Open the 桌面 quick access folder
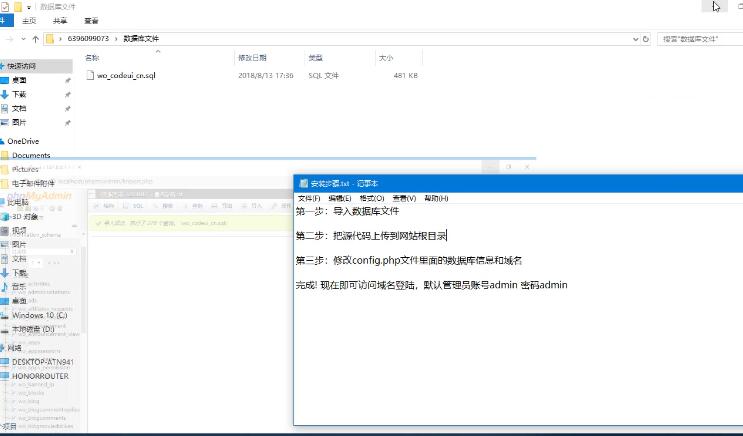This screenshot has width=743, height=436. tap(20, 80)
